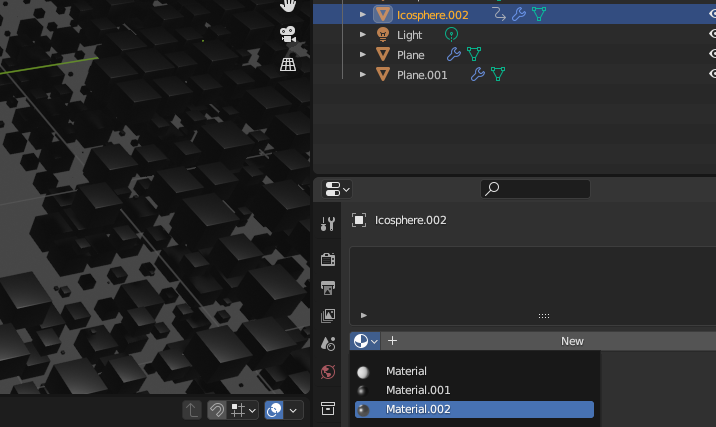Click the Plane.001 modifier wrench icon

coord(478,74)
